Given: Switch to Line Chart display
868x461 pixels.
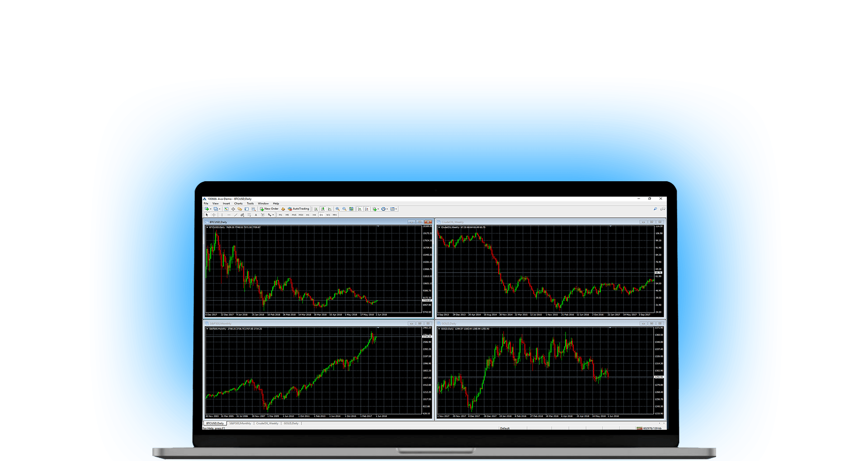Looking at the screenshot, I should pyautogui.click(x=330, y=209).
